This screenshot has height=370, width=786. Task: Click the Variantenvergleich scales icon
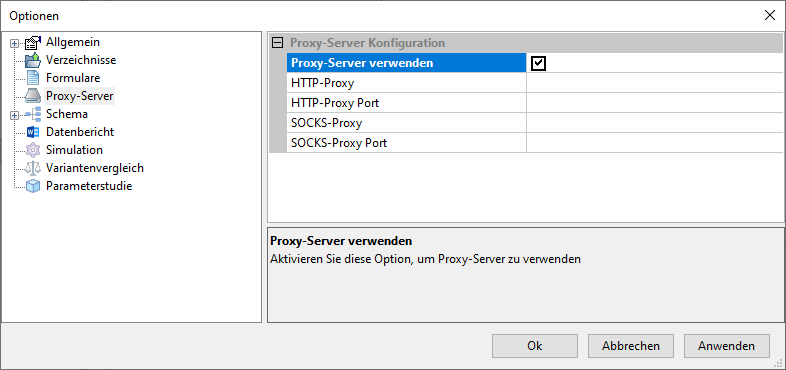(33, 168)
